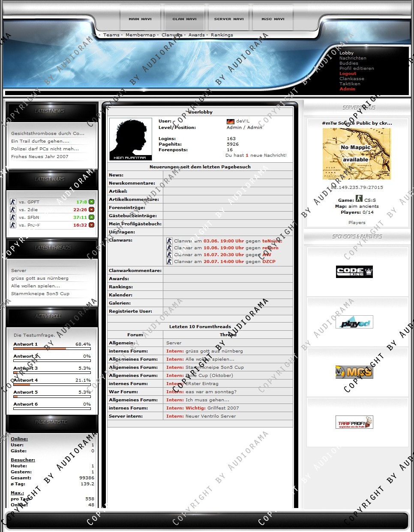Click the Antwort 1 poll result bar
This screenshot has width=414, height=532.
(x=52, y=349)
